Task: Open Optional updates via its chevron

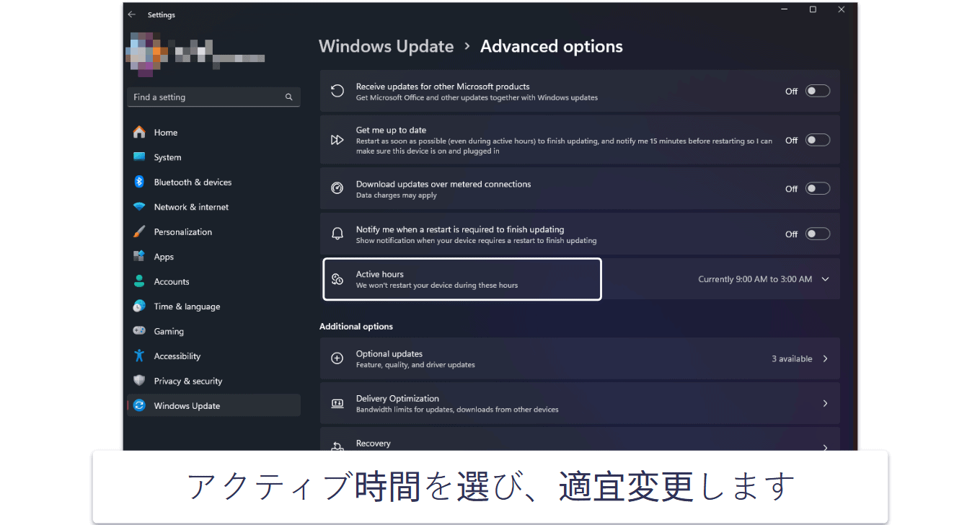Action: 826,358
